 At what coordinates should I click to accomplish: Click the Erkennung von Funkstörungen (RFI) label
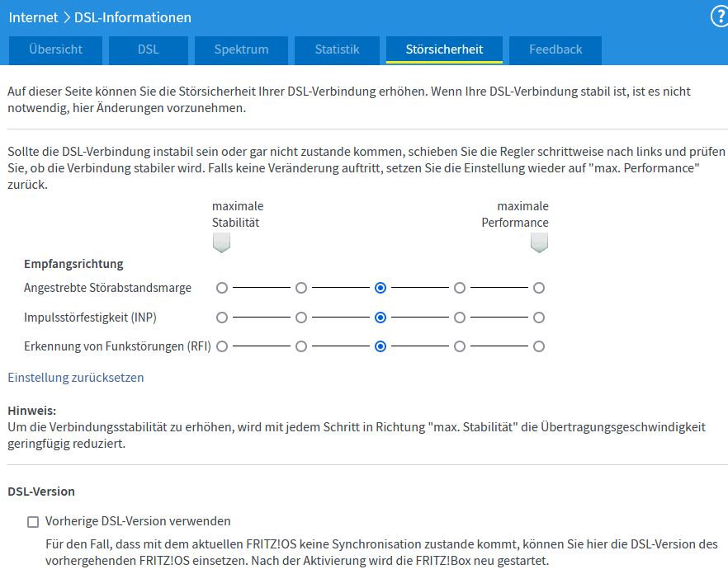coord(117,346)
